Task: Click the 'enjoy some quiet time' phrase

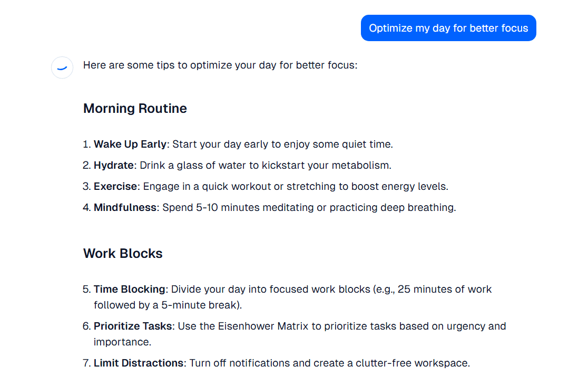Action: pos(337,144)
